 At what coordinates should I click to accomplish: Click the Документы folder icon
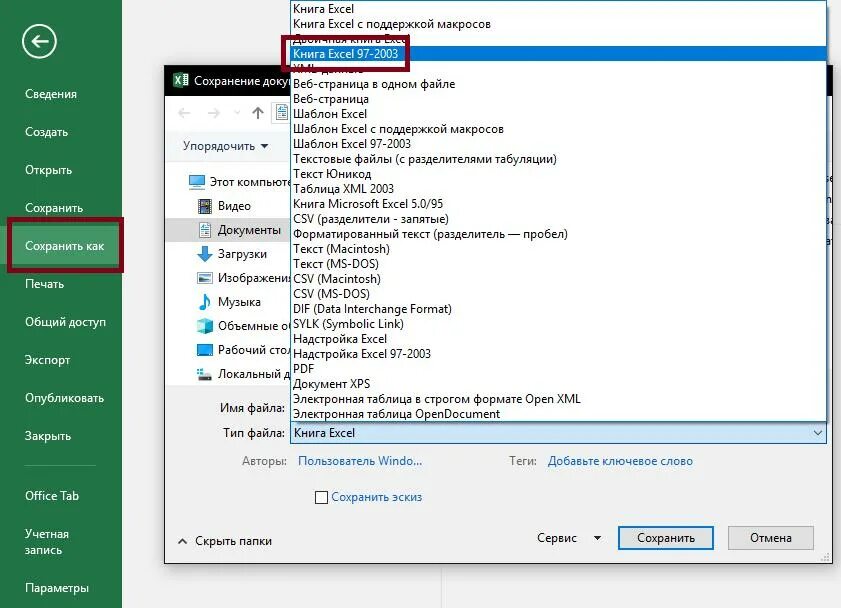205,230
